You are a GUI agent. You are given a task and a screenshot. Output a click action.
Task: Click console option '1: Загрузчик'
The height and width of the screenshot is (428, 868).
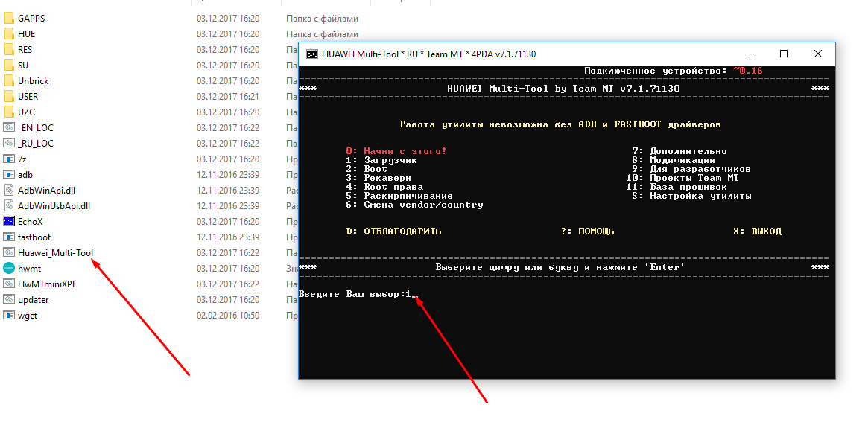381,160
